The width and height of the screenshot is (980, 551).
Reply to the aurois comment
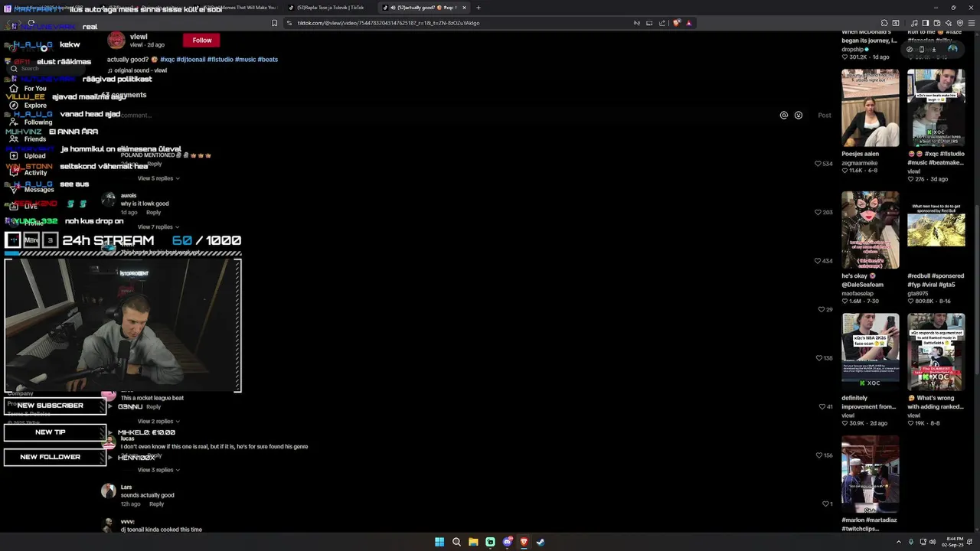tap(153, 213)
